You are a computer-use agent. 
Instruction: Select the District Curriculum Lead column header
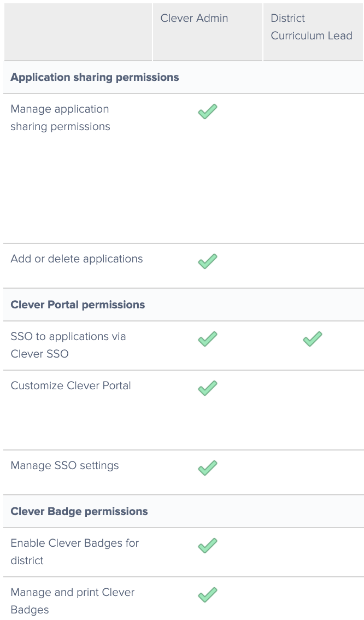point(312,27)
